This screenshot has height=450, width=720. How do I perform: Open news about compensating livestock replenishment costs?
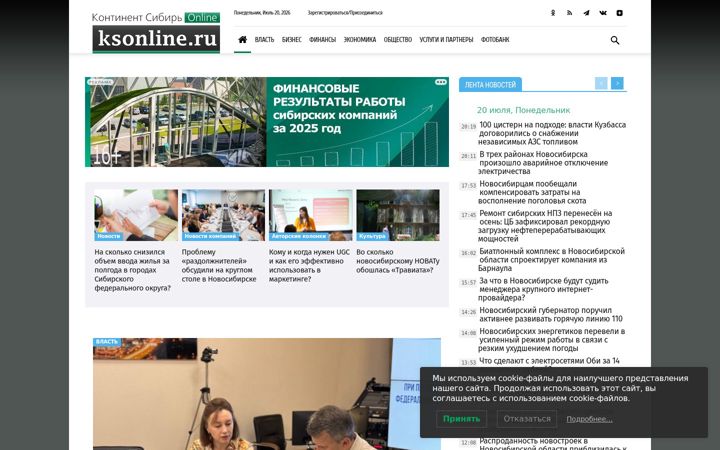pyautogui.click(x=532, y=192)
